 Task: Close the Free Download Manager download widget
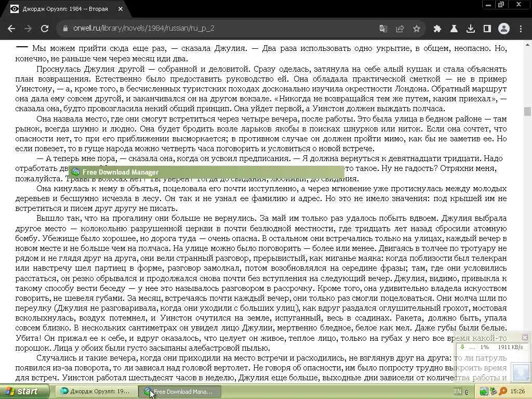(525, 337)
